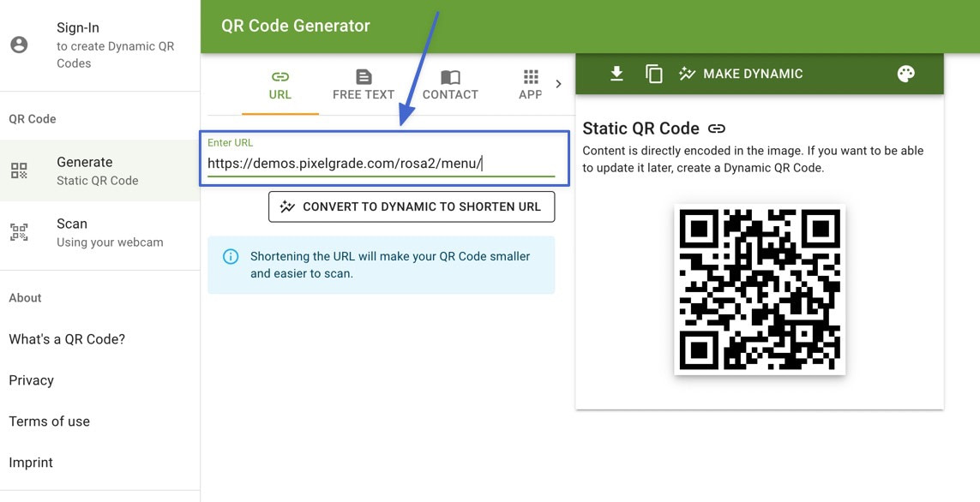Viewport: 980px width, 502px height.
Task: Click CONVERT TO DYNAMIC TO SHORTEN URL
Action: coord(411,206)
